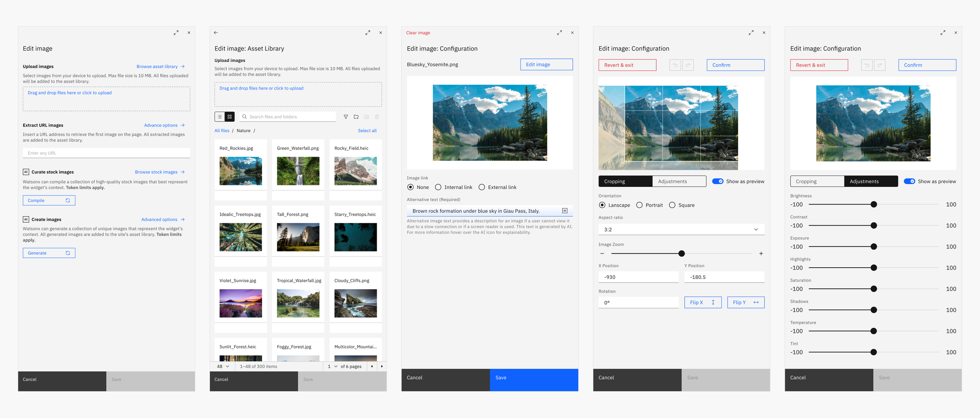Switch to Cropping tab in adjustments panel
Viewport: 980px width, 418px height.
817,181
